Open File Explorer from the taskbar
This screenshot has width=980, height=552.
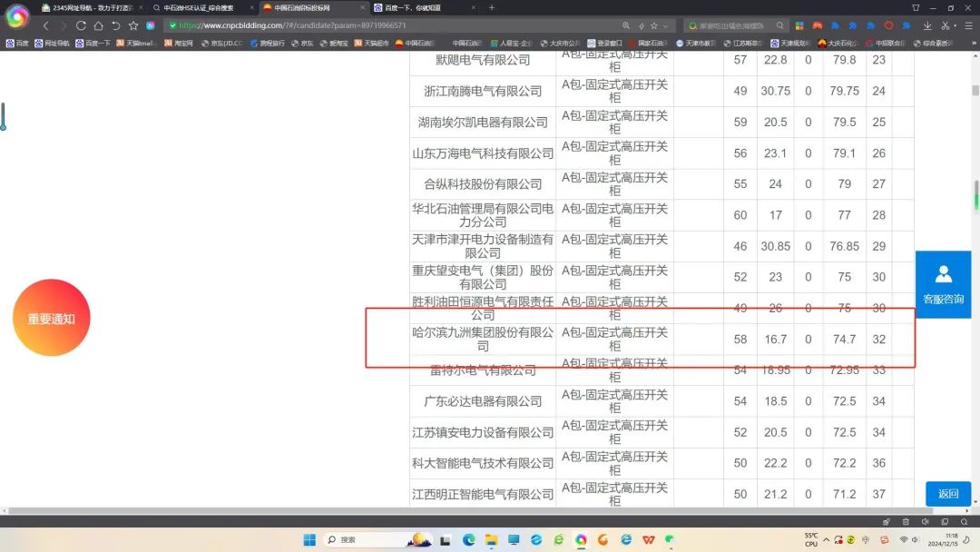(491, 539)
